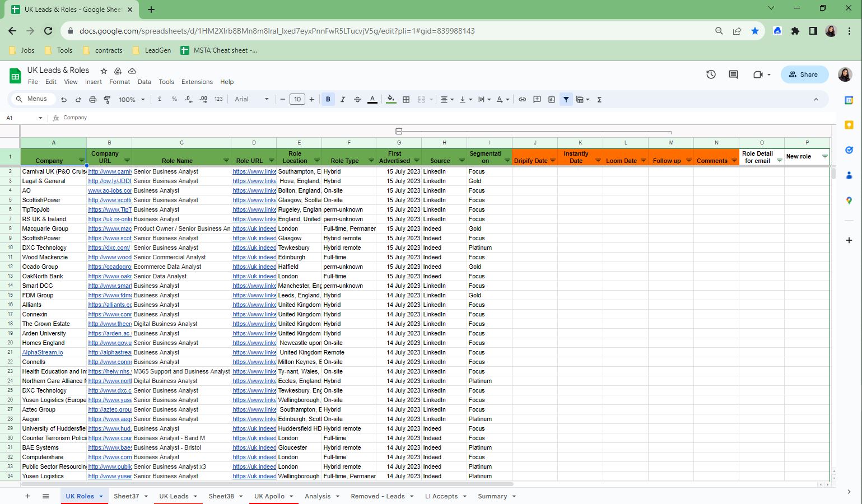Open the LeadGen bookmark
Screen dimensions: 862x504
coord(152,50)
